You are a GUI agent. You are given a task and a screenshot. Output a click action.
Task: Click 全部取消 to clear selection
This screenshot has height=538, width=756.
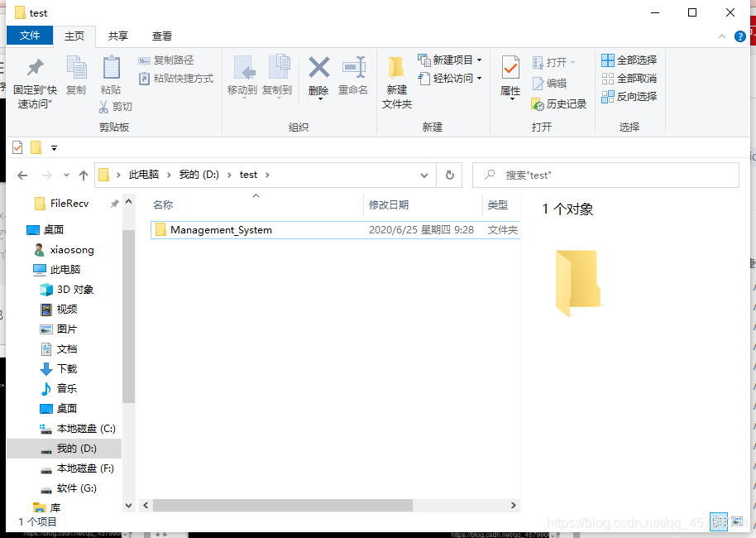click(629, 78)
